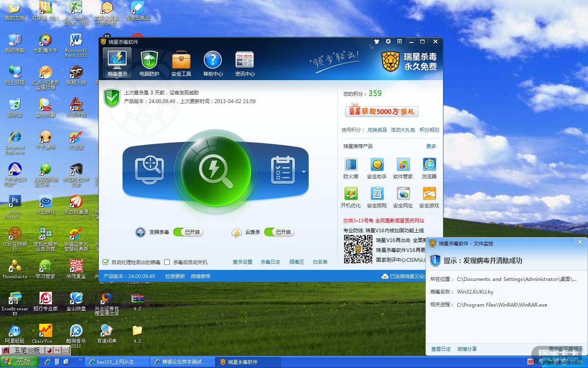Select the 4.2 WinRAR archive desktop icon
588x368 pixels.
click(137, 301)
